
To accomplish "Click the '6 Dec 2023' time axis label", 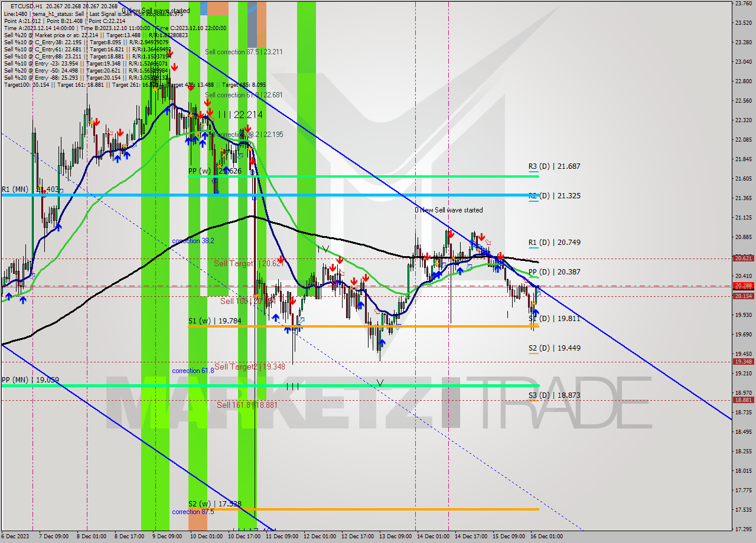I will pos(15,537).
